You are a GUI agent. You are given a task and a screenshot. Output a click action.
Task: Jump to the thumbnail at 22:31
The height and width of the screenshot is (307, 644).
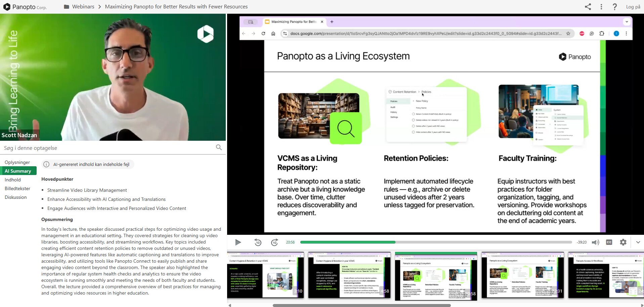523,275
